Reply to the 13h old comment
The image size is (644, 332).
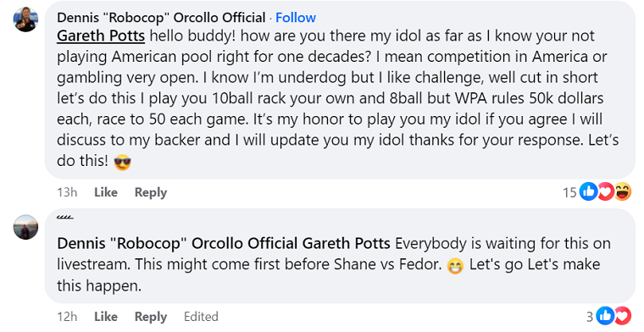(x=151, y=192)
